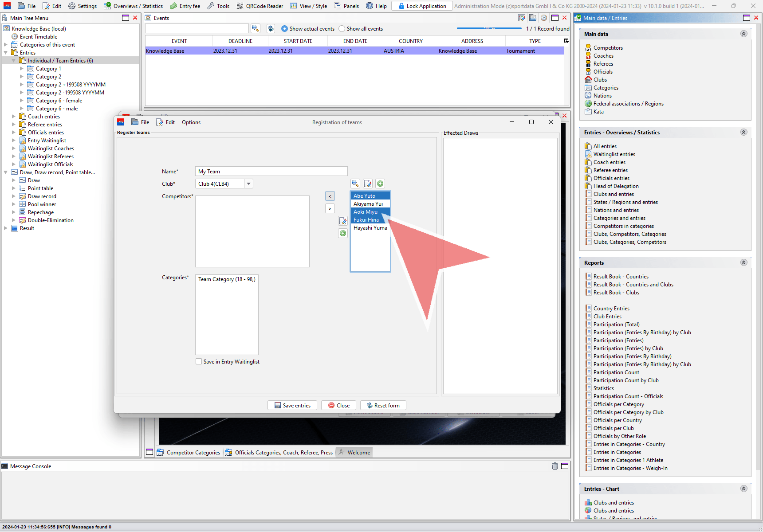Click the Reset form button
763x532 pixels.
click(x=383, y=405)
